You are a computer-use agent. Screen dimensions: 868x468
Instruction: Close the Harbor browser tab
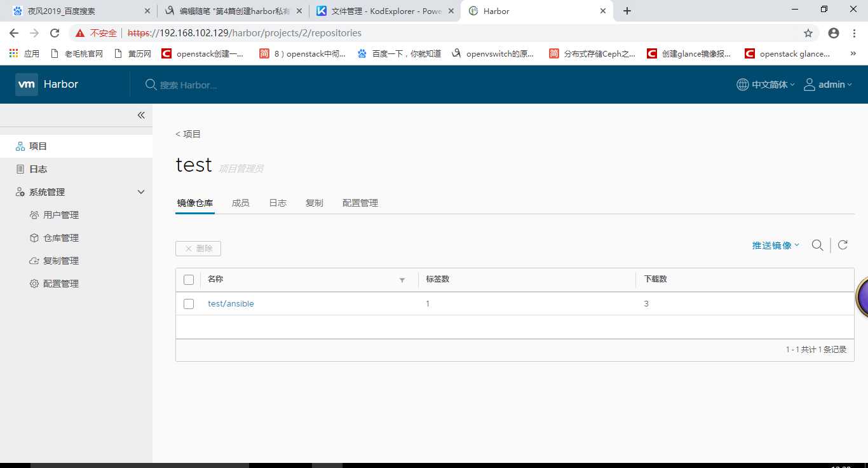point(603,11)
